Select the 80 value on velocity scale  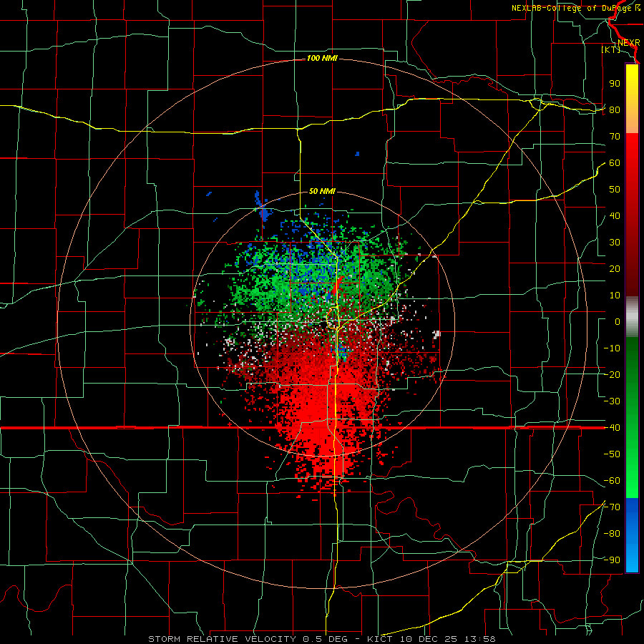coord(615,109)
